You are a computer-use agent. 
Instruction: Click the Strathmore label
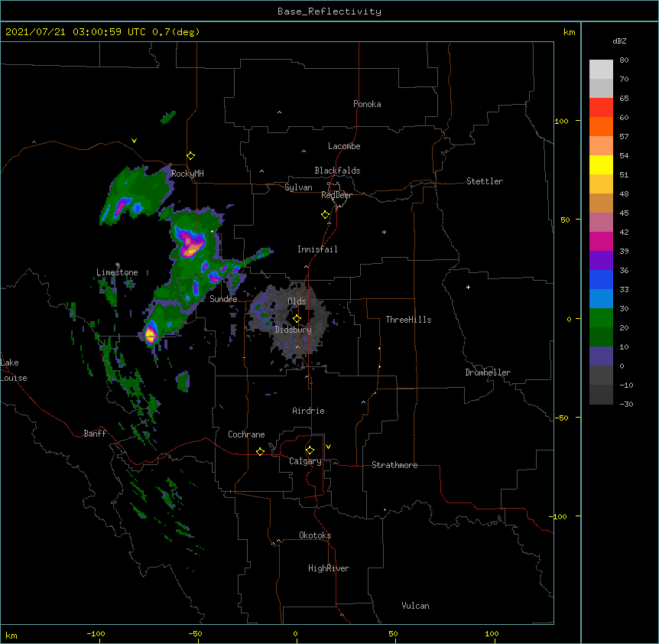(x=394, y=465)
